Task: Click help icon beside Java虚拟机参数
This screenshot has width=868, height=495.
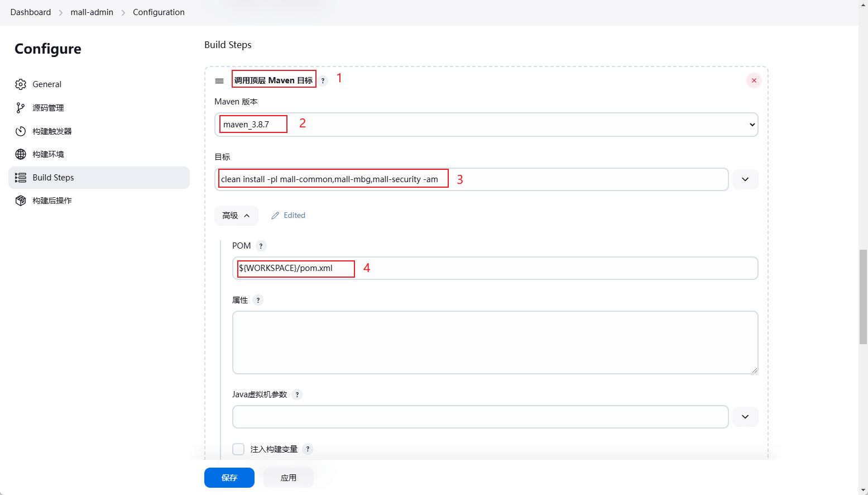Action: pyautogui.click(x=297, y=394)
